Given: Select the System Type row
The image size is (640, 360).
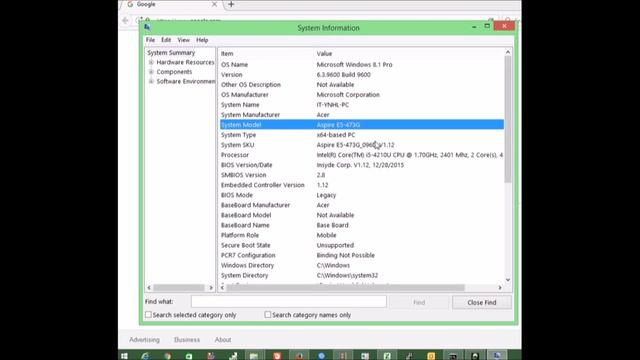Looking at the screenshot, I should click(362, 135).
